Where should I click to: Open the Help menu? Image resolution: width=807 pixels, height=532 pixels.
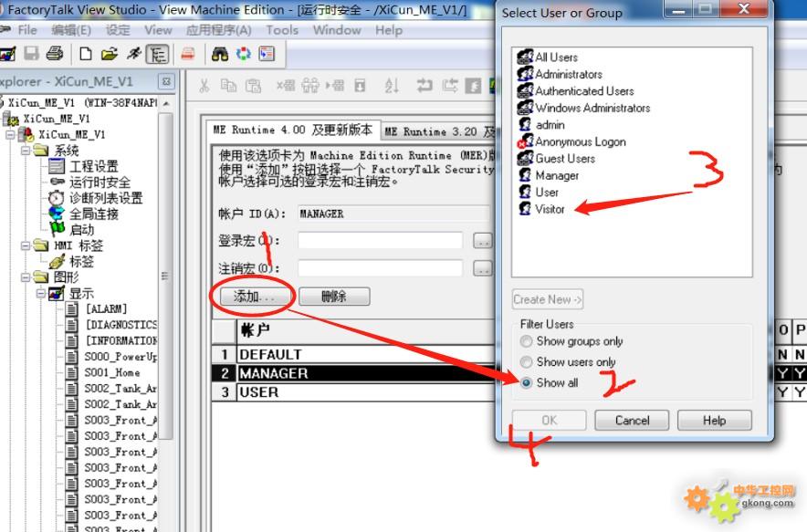click(389, 30)
